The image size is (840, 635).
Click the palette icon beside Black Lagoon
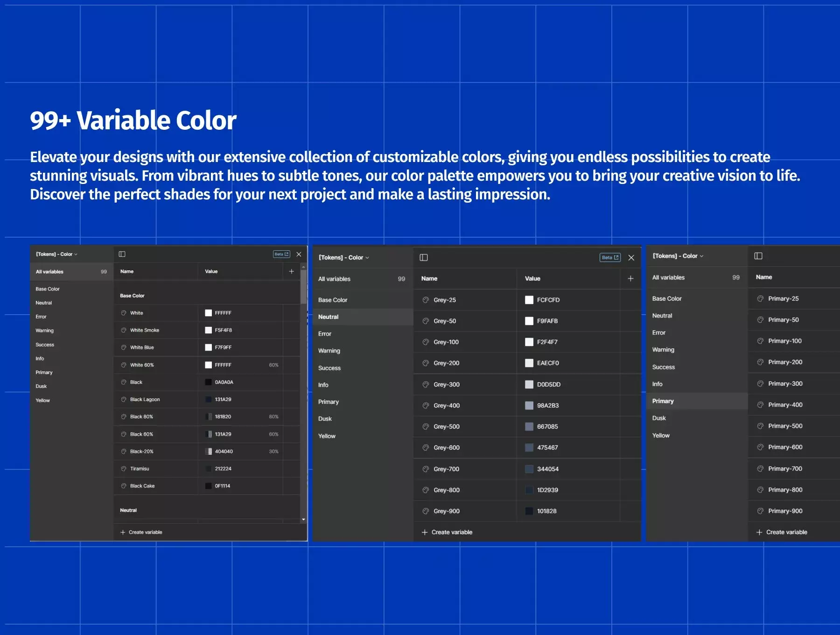click(124, 399)
